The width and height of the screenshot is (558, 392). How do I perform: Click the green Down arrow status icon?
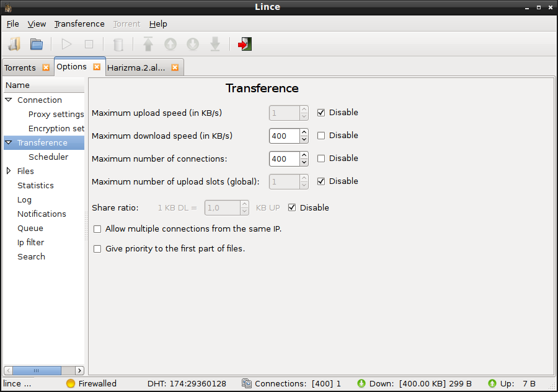pyautogui.click(x=361, y=383)
